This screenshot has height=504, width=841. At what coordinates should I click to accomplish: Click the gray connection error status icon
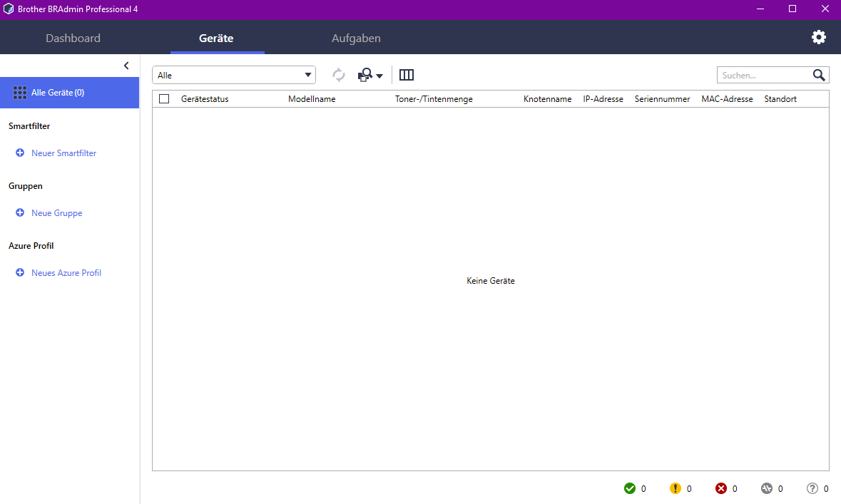click(x=766, y=488)
